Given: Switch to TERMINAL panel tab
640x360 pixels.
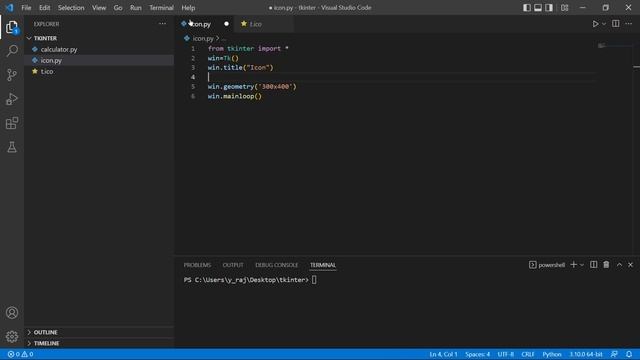Looking at the screenshot, I should (322, 265).
